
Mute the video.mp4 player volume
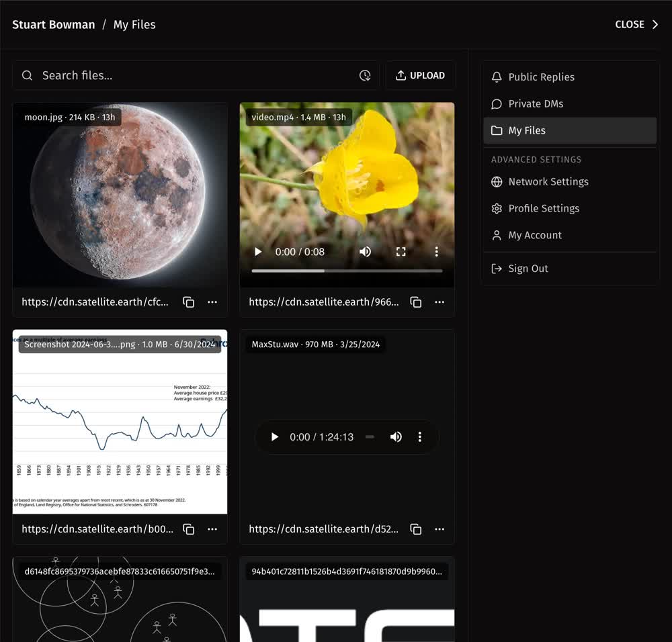[365, 252]
